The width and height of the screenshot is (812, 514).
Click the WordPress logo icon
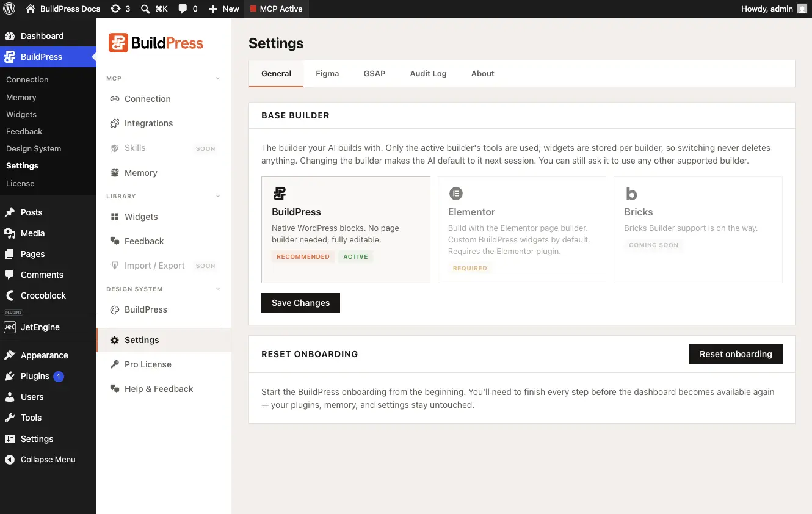(x=9, y=9)
